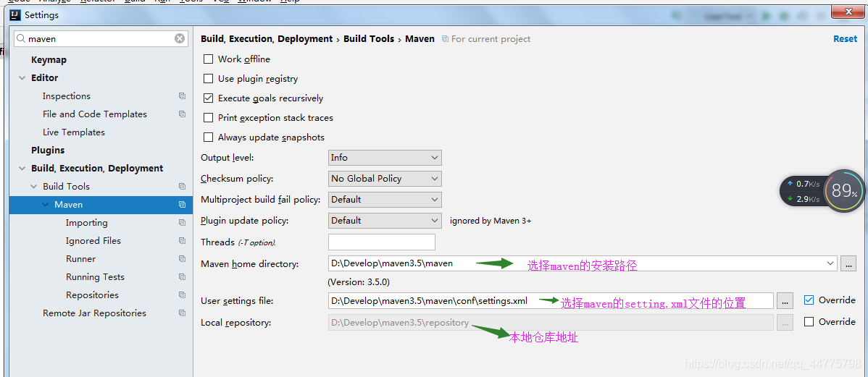868x377 pixels.
Task: Uncheck Execute goals recursively
Action: point(208,98)
